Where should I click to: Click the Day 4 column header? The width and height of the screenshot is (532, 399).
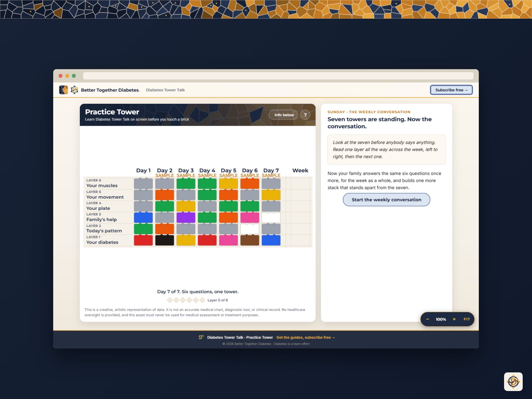click(x=207, y=170)
